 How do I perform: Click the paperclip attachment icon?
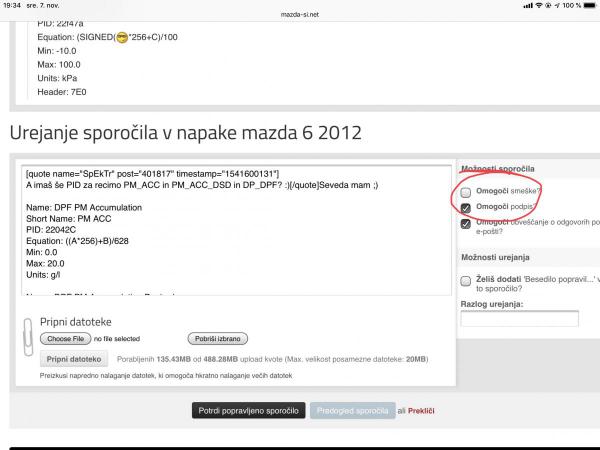point(28,337)
